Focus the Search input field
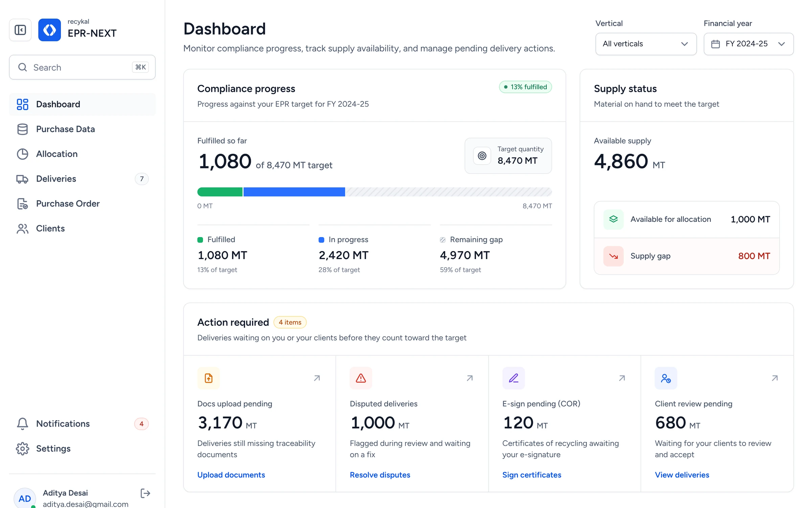Image resolution: width=812 pixels, height=508 pixels. tap(82, 67)
